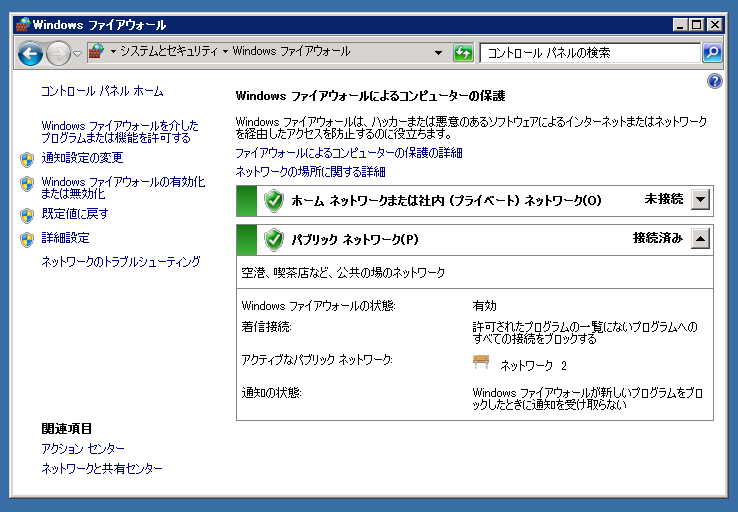Click the shield icon beside 既定値に戻す
The height and width of the screenshot is (512, 738).
[27, 216]
